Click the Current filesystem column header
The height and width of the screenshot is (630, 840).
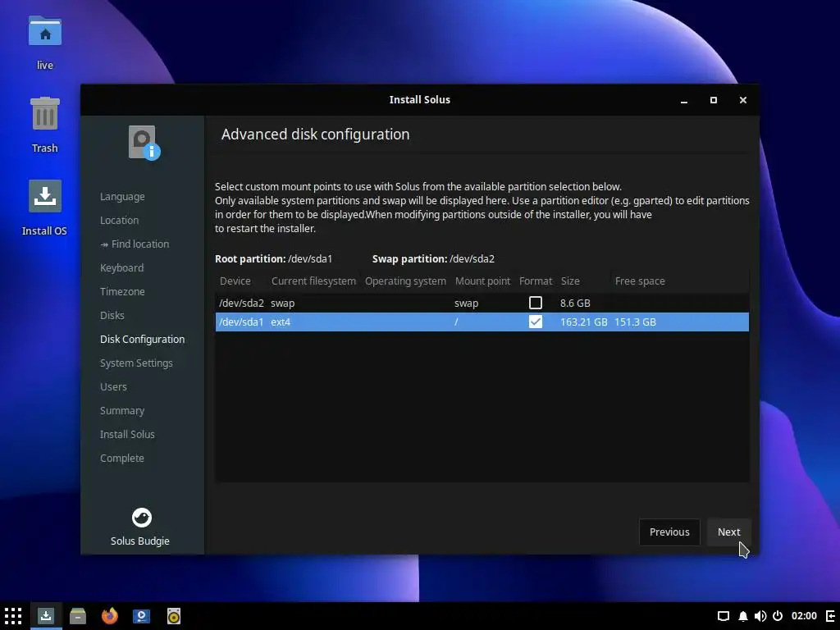click(x=313, y=281)
